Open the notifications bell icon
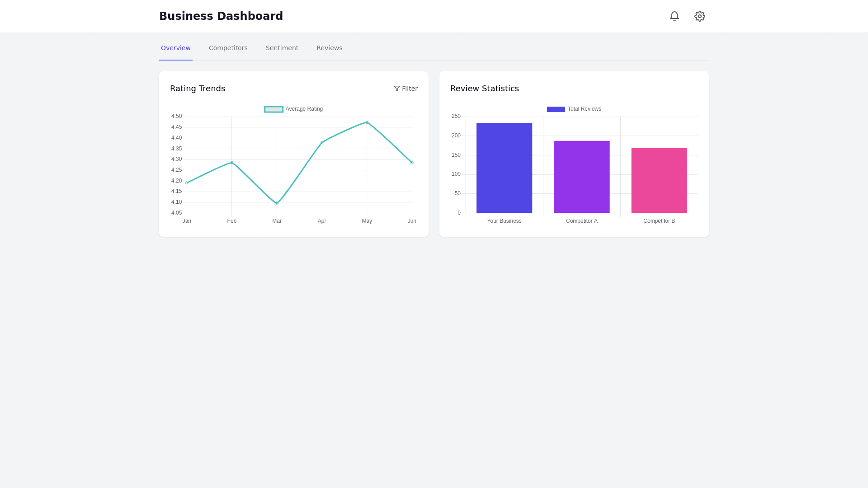The image size is (868, 488). click(674, 16)
